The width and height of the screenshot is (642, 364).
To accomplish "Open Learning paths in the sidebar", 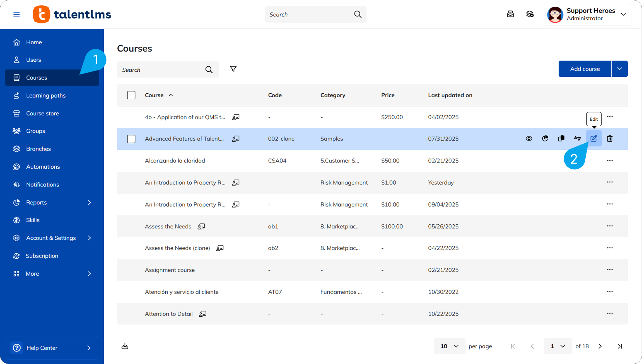I will click(x=46, y=96).
